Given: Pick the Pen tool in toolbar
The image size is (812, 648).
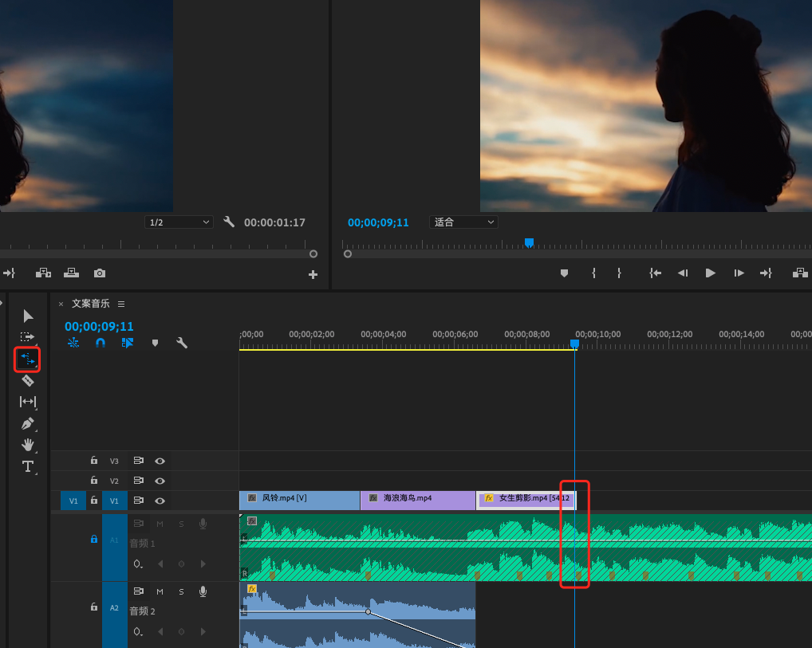Looking at the screenshot, I should pos(28,423).
